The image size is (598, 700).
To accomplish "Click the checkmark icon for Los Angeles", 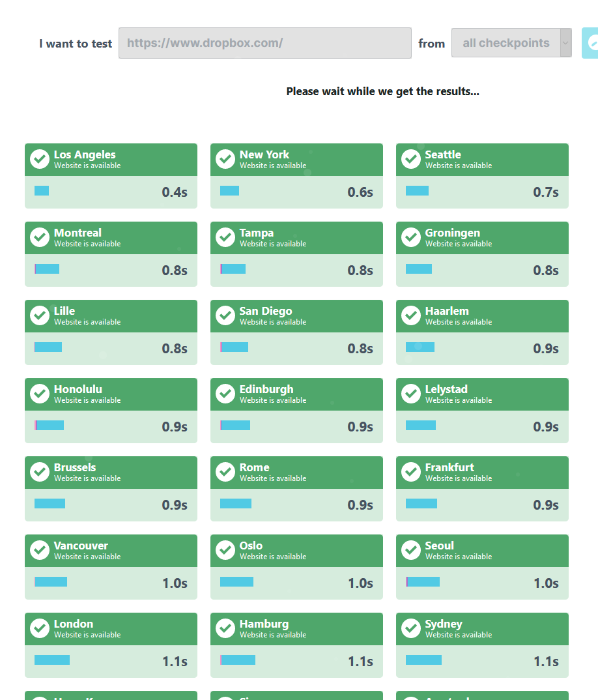I will coord(40,159).
